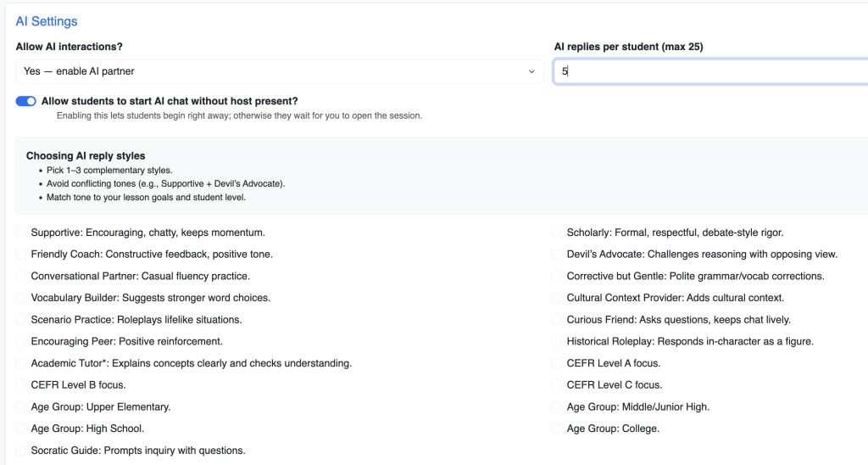Screen dimensions: 868x465
Task: Select the Academic Tutor checkbox
Action: (20, 363)
